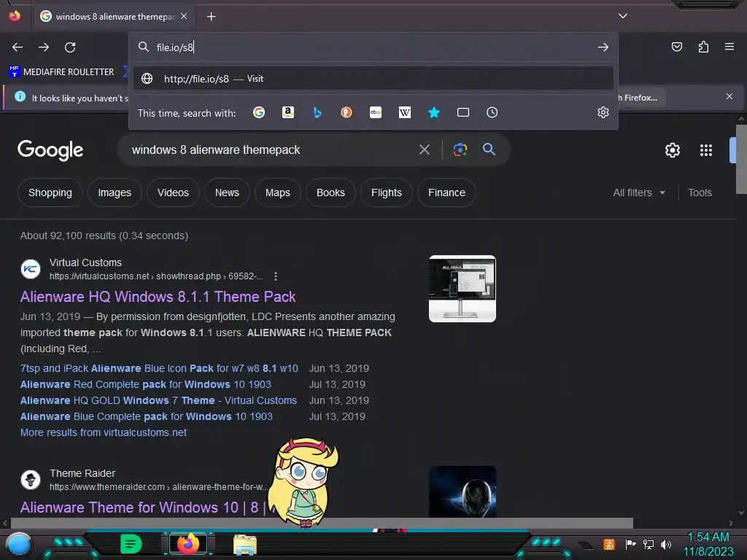This screenshot has height=560, width=747.
Task: Filter results by Maps
Action: pyautogui.click(x=278, y=192)
